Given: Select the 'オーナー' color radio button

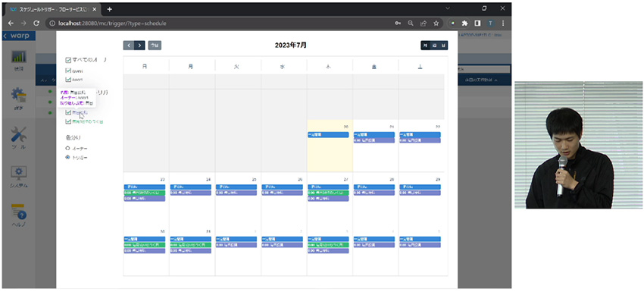Looking at the screenshot, I should (67, 148).
